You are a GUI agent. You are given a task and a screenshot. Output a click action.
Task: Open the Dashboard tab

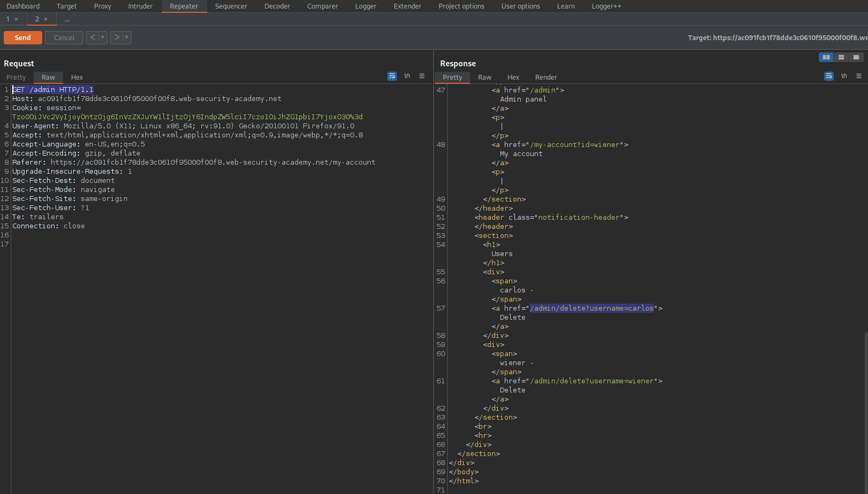click(x=23, y=6)
